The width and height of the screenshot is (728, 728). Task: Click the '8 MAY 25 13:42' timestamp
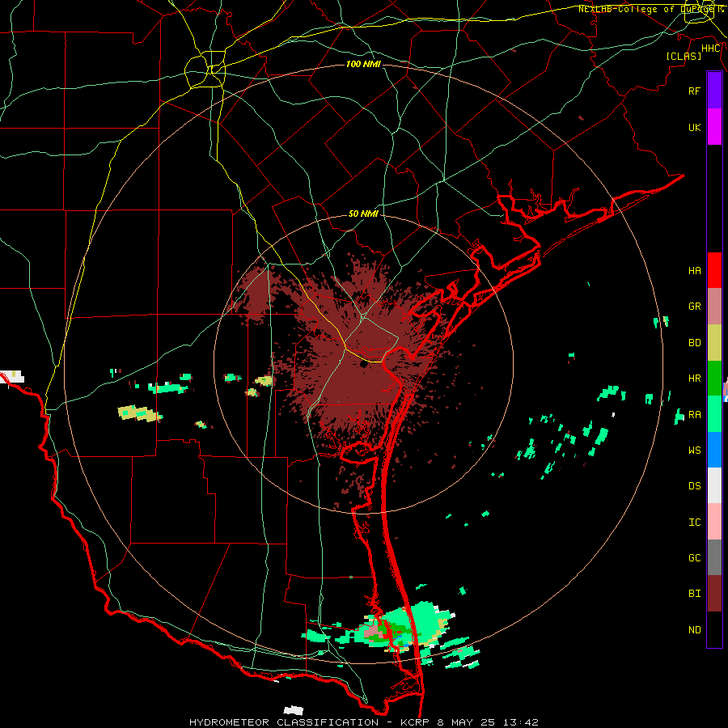(x=488, y=722)
